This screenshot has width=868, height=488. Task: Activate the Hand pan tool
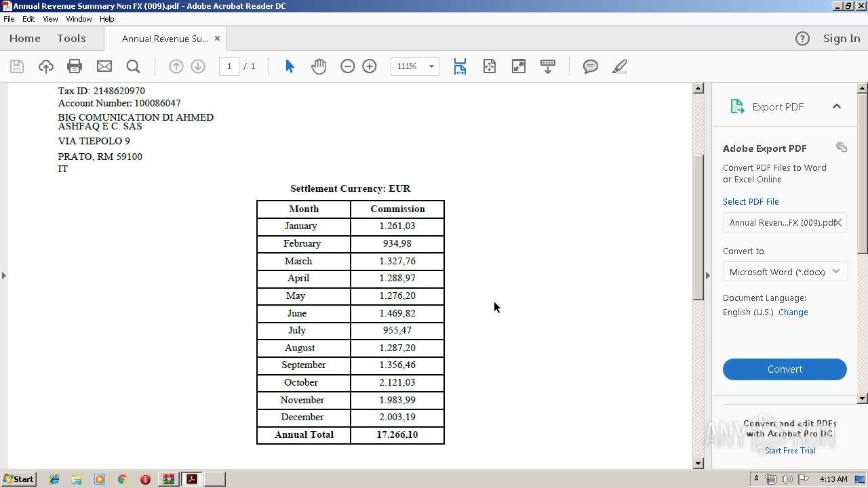click(319, 66)
